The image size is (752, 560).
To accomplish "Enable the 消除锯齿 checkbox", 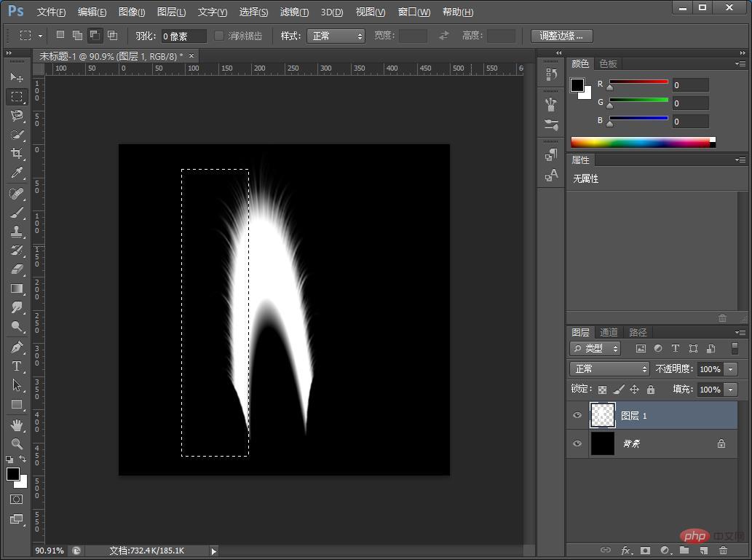I will (x=219, y=36).
